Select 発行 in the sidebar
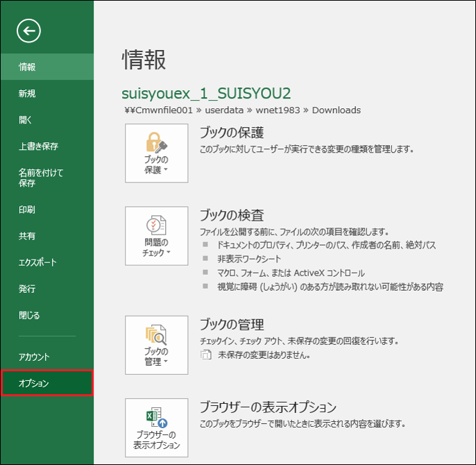Screen dimensions: 476x465 tap(47, 289)
